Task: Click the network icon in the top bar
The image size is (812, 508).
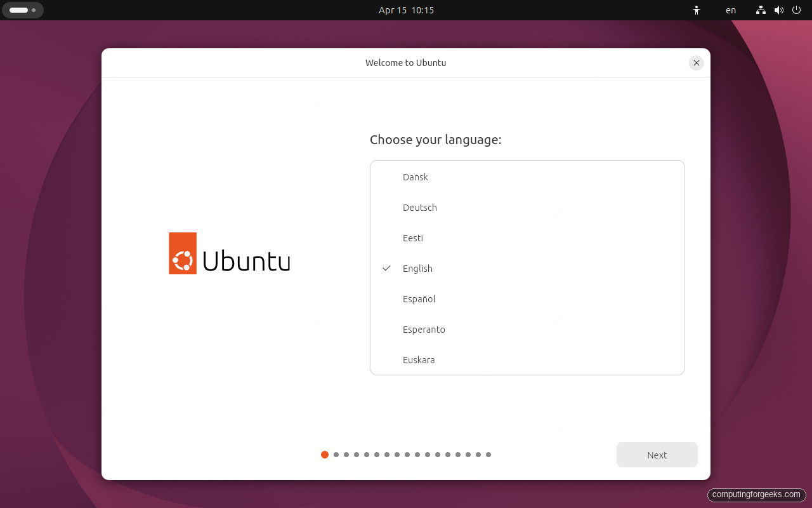Action: coord(760,10)
